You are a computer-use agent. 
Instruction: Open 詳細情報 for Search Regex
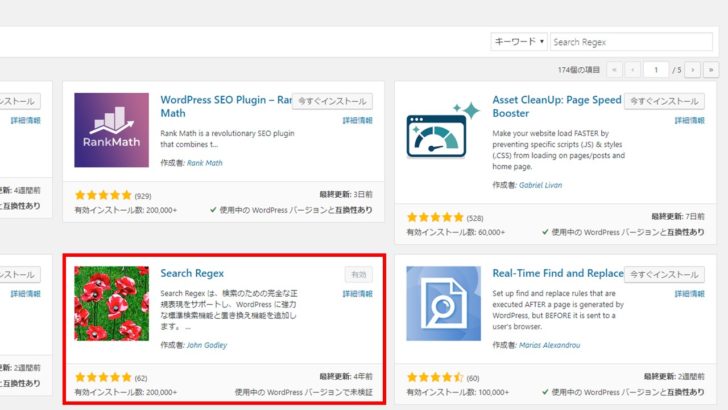click(357, 294)
